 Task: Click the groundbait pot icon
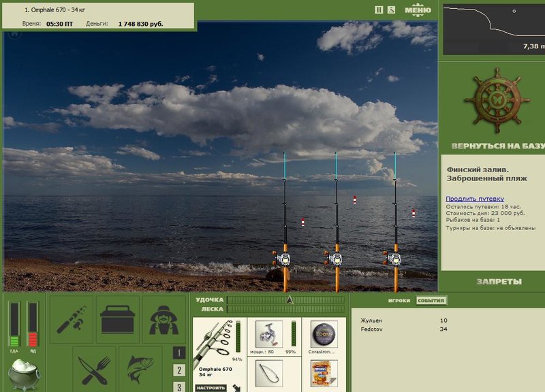tap(24, 374)
